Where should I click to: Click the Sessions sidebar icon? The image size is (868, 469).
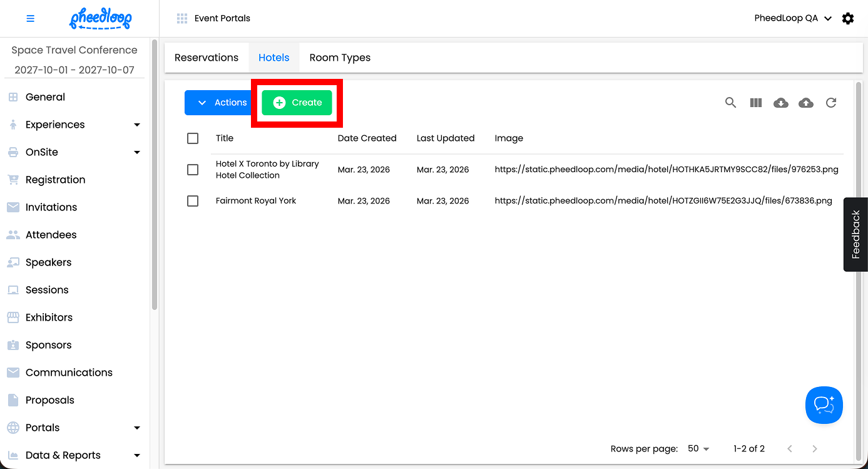[x=13, y=290]
